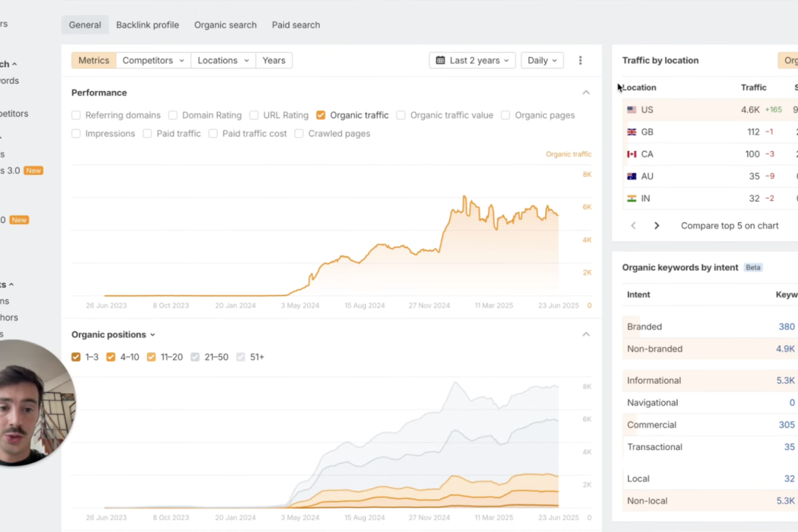
Task: Click Compare top 5 on chart
Action: (x=730, y=225)
